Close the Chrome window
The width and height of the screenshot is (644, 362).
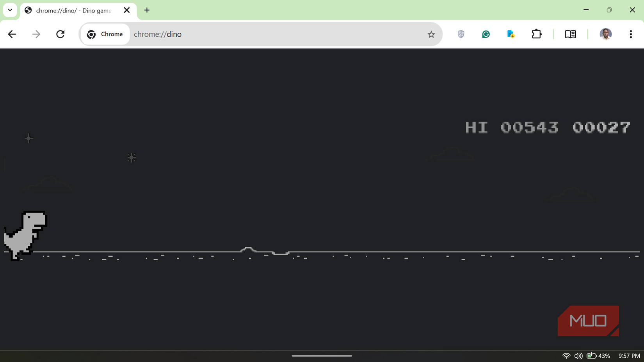click(632, 10)
